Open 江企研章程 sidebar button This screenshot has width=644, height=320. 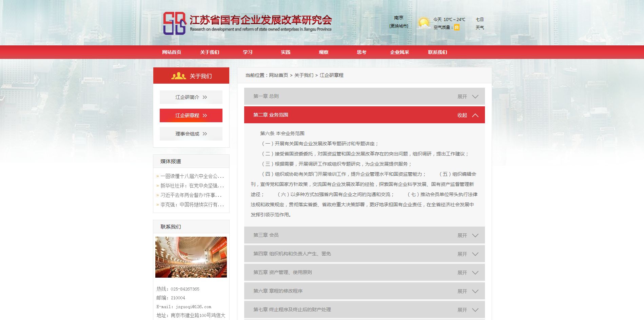pyautogui.click(x=191, y=115)
